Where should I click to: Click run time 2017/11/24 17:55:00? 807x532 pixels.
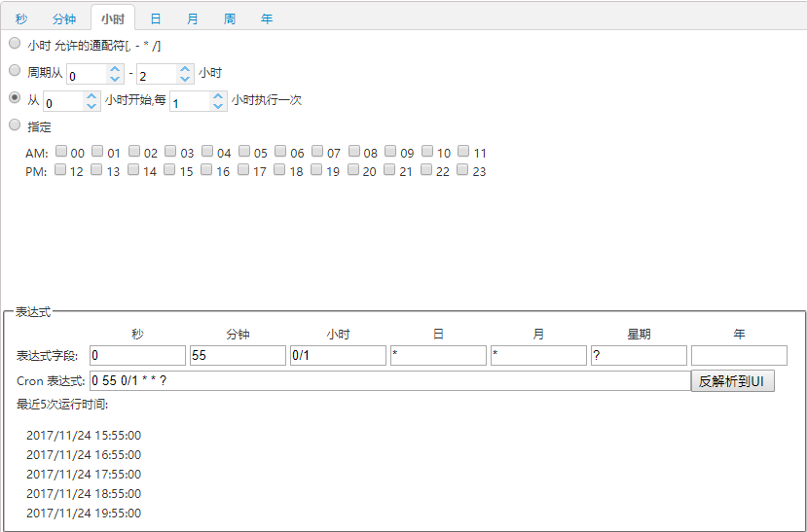click(84, 475)
